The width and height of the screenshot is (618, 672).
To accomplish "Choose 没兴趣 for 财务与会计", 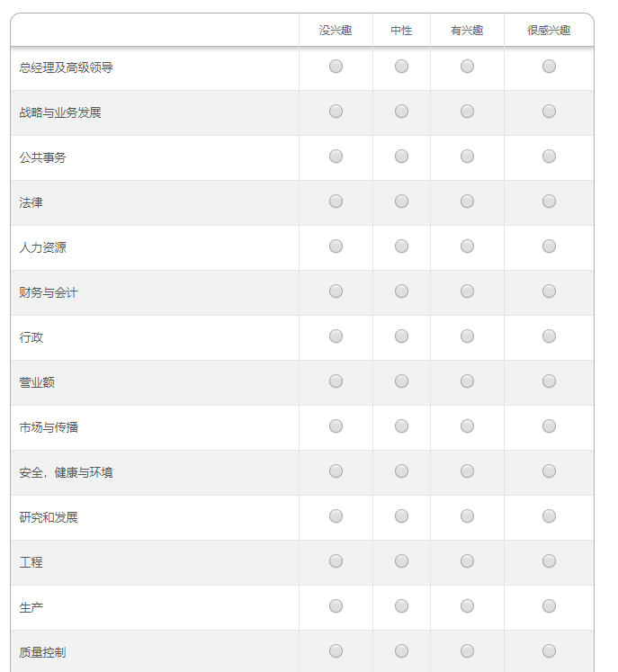I will [x=336, y=291].
